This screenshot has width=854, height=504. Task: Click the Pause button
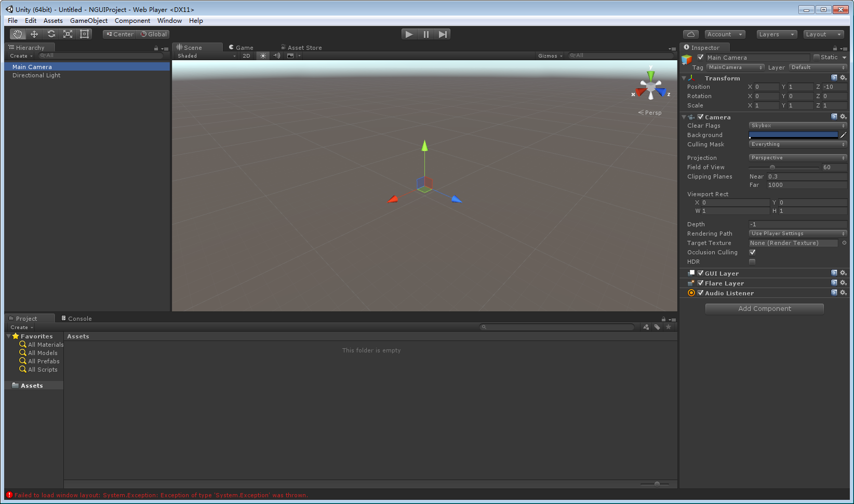(x=426, y=34)
